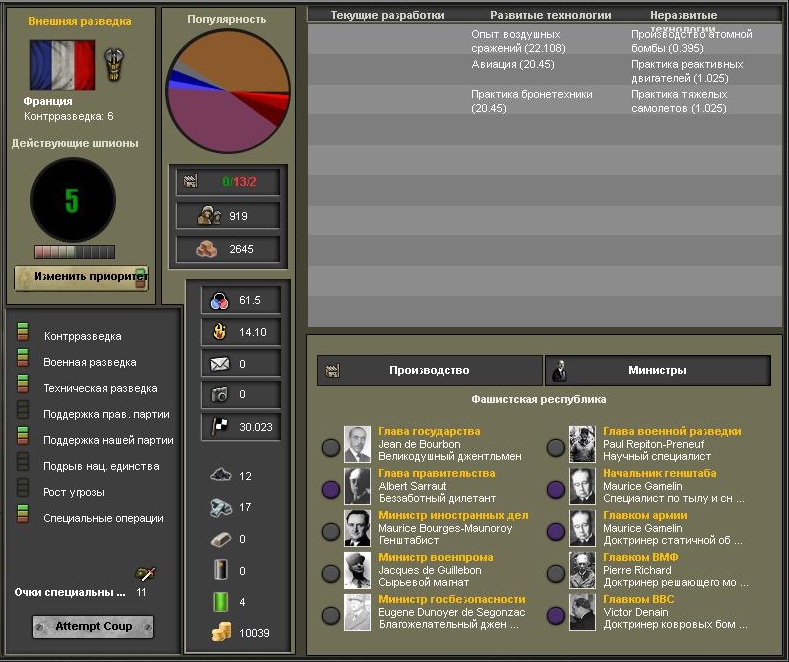Click the dissent flame icon
Image resolution: width=789 pixels, height=662 pixels.
click(x=219, y=332)
